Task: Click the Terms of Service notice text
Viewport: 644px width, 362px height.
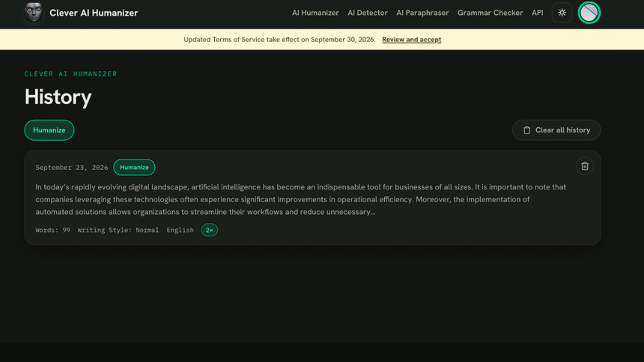Action: coord(279,40)
